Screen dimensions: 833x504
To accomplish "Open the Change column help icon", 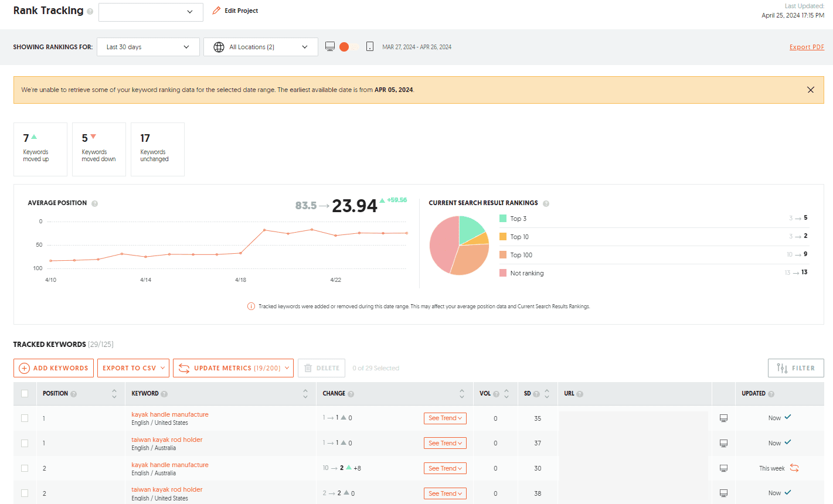I will coord(351,394).
